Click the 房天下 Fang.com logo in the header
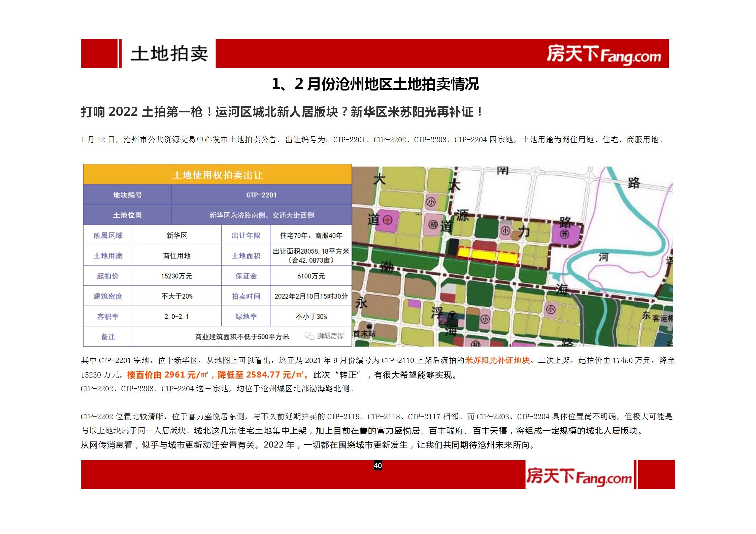The height and width of the screenshot is (534, 756). click(x=603, y=55)
